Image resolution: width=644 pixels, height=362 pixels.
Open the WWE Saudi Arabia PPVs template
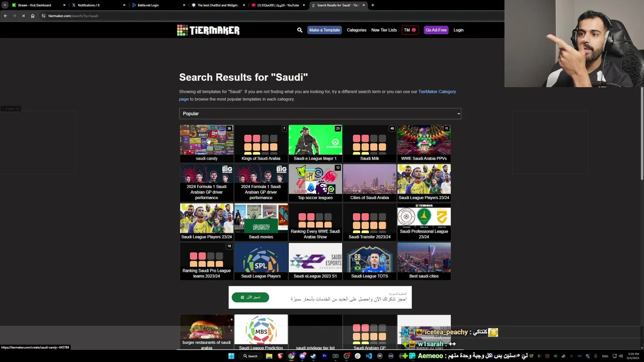[x=424, y=143]
